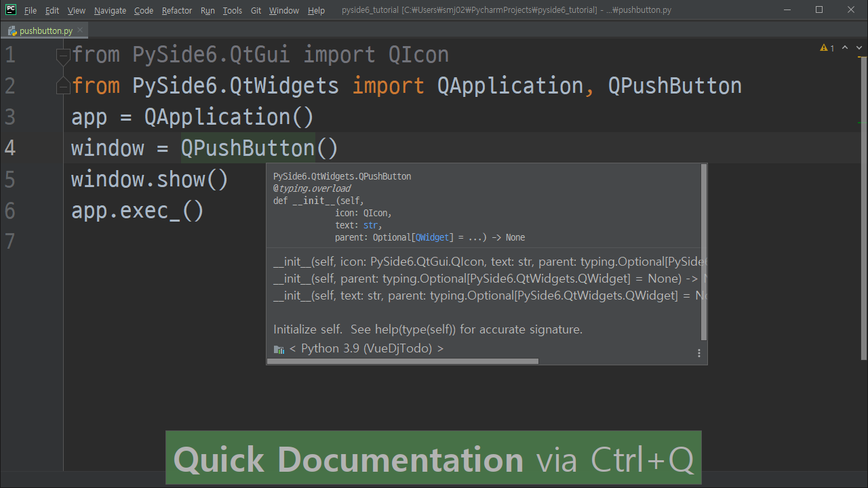Follow the str type link in popup

370,225
